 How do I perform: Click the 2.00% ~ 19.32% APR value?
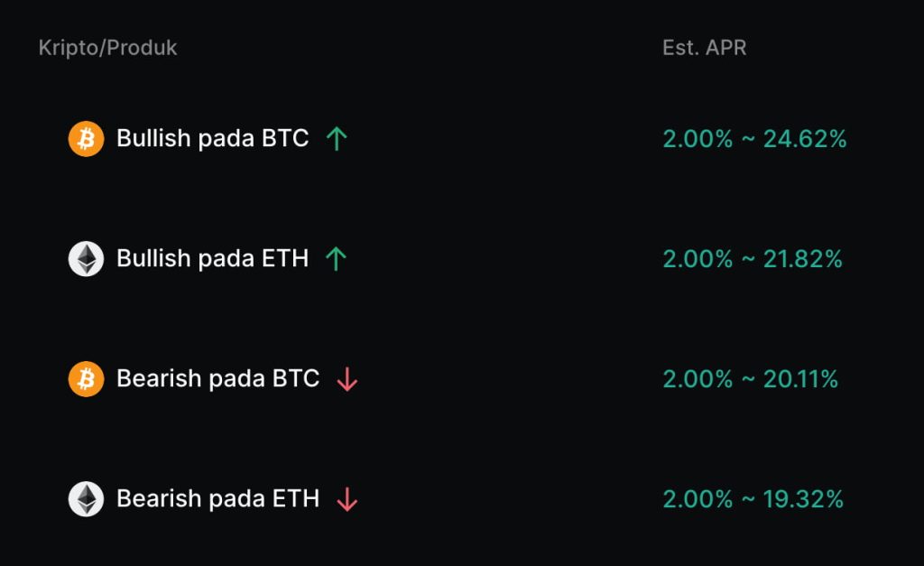click(753, 499)
